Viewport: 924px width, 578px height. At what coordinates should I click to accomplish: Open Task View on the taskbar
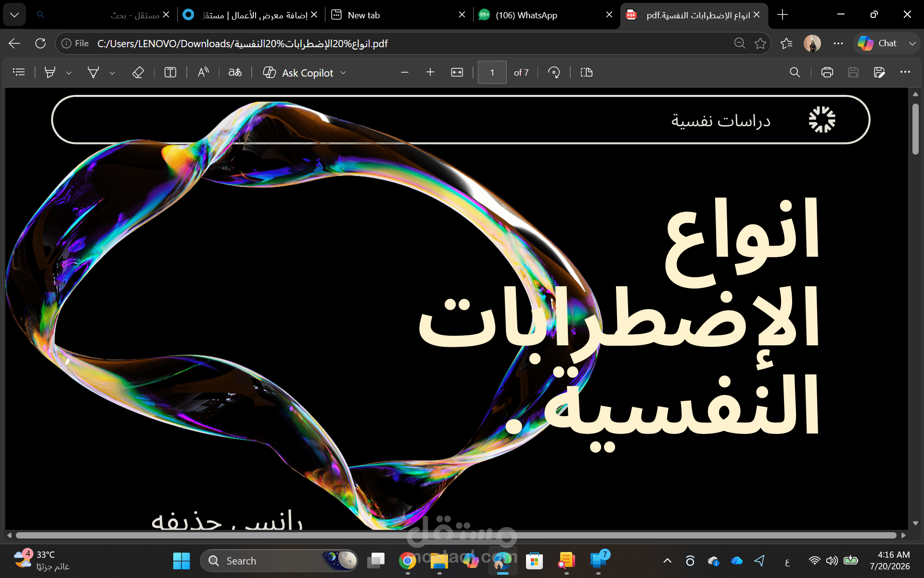point(376,561)
